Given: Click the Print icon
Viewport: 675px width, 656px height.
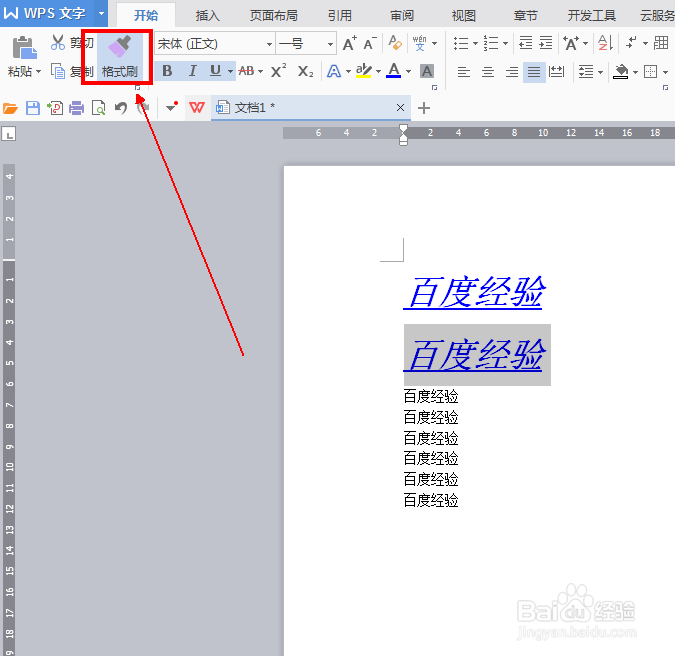Looking at the screenshot, I should [77, 108].
